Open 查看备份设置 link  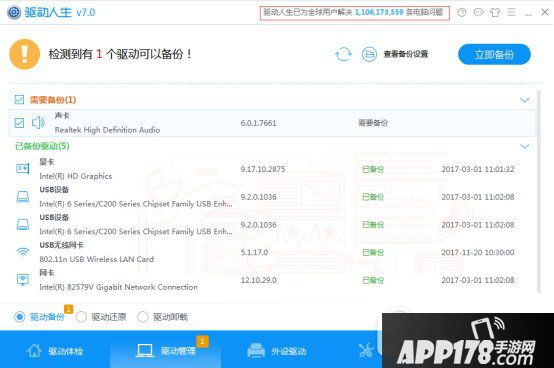coord(406,54)
